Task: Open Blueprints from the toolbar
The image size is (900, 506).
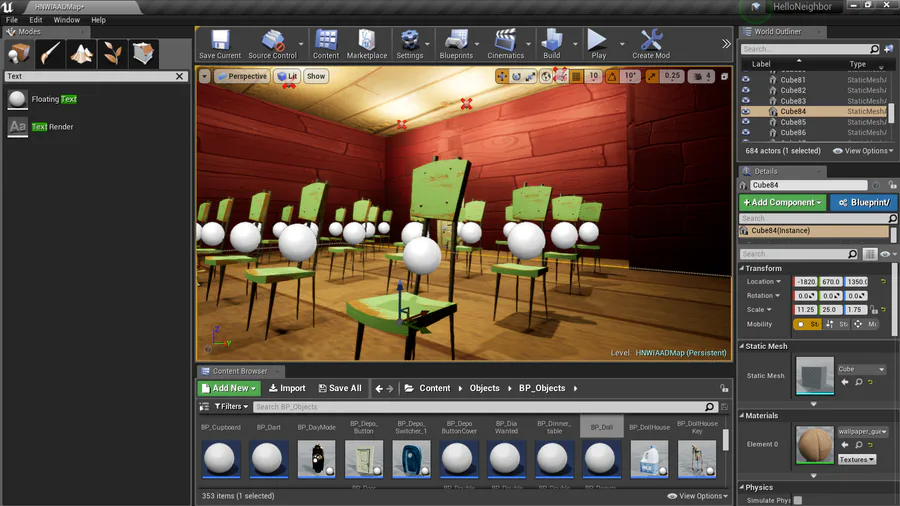Action: (456, 44)
